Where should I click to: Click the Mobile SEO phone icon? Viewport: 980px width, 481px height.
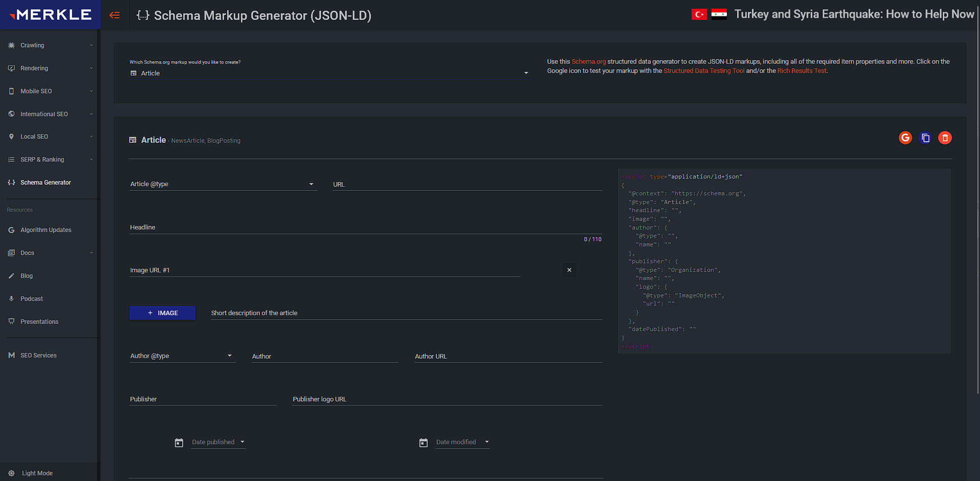(11, 91)
